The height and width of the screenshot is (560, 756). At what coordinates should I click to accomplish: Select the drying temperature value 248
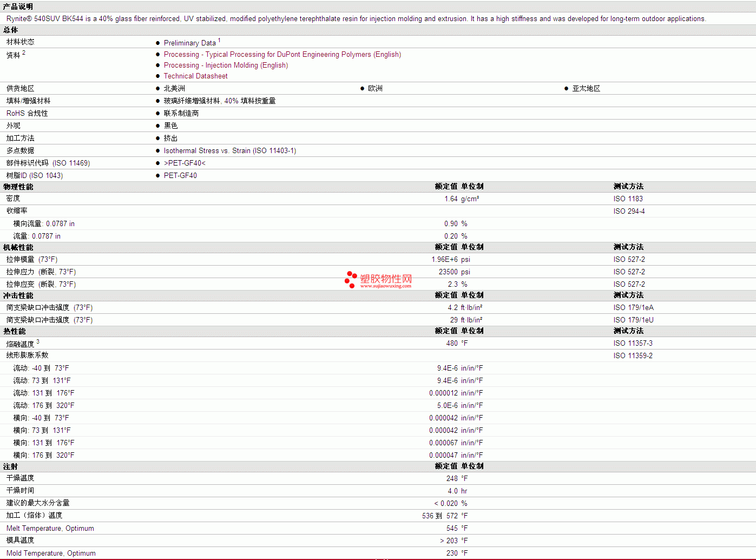452,479
